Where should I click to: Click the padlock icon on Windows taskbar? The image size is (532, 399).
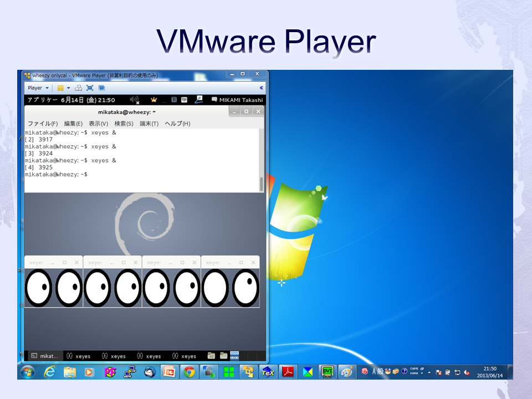(209, 372)
